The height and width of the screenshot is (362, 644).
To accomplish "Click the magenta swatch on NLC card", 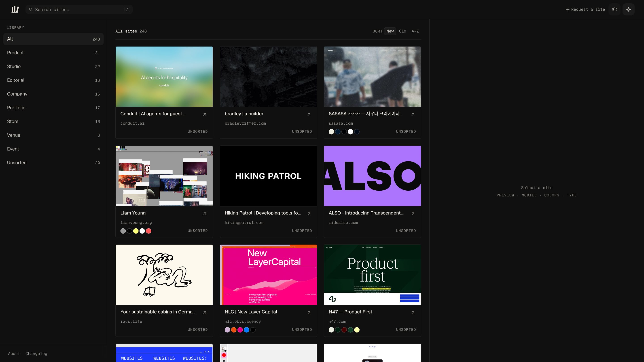I will [x=240, y=330].
